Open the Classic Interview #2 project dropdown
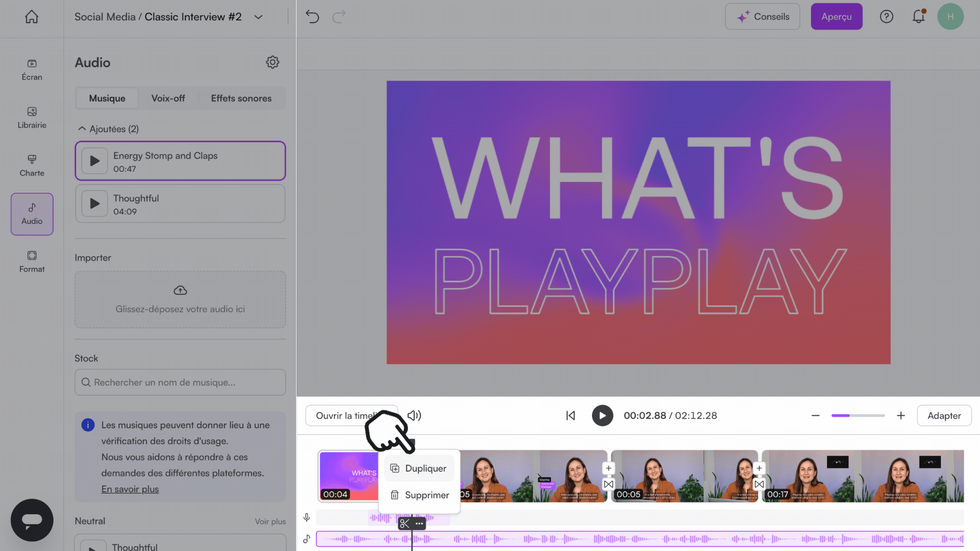 [x=258, y=17]
